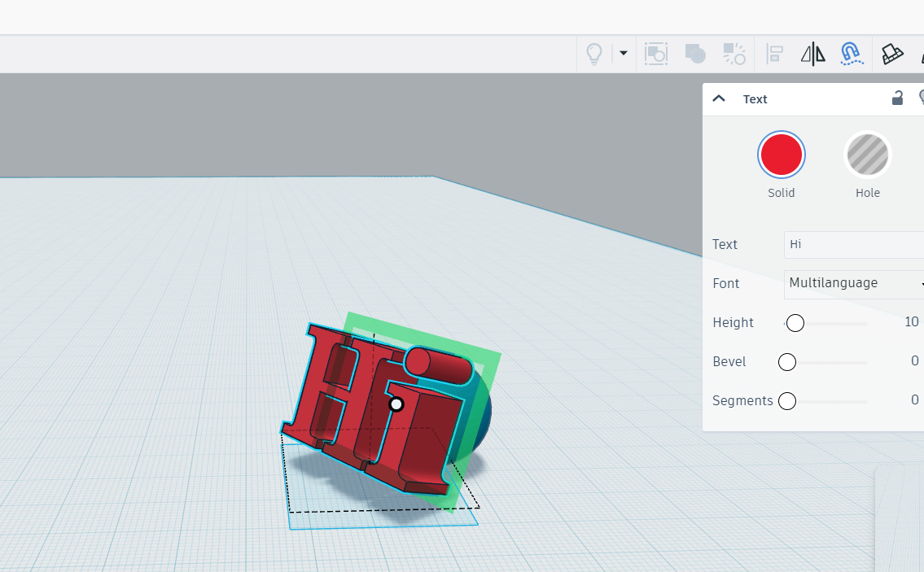Select the Workplane tool
Image resolution: width=924 pixels, height=572 pixels.
[x=893, y=54]
